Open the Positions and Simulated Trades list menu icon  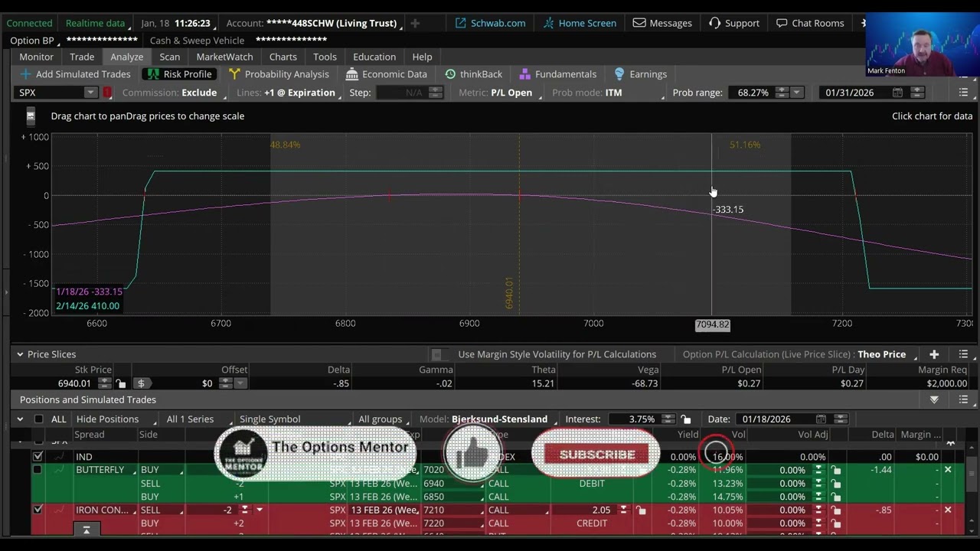tap(963, 399)
